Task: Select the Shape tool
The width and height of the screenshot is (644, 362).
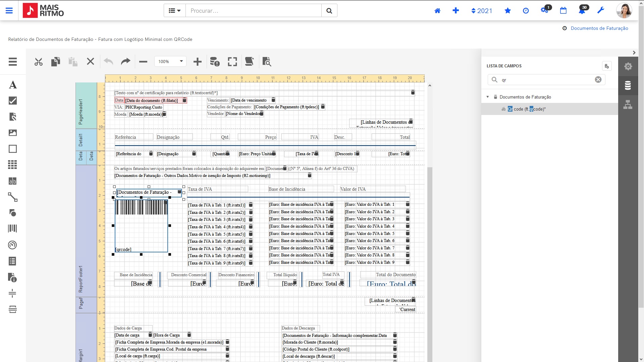Action: point(13,213)
